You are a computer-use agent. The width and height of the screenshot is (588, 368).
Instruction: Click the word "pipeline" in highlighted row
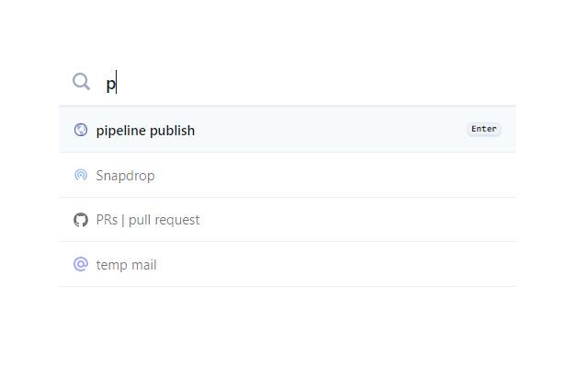pyautogui.click(x=121, y=131)
